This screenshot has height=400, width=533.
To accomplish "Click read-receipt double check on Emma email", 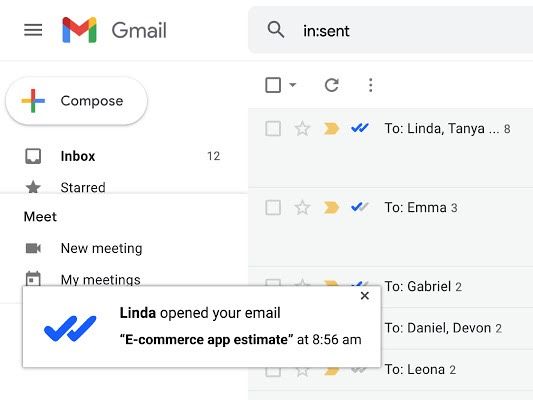I will 360,207.
